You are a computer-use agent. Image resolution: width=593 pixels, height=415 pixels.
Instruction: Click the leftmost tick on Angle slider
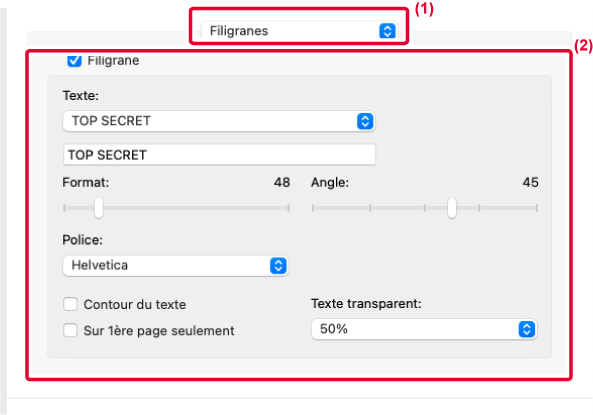(313, 208)
